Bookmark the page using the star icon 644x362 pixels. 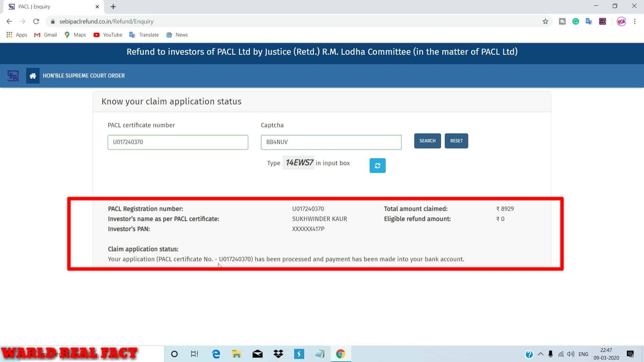545,21
